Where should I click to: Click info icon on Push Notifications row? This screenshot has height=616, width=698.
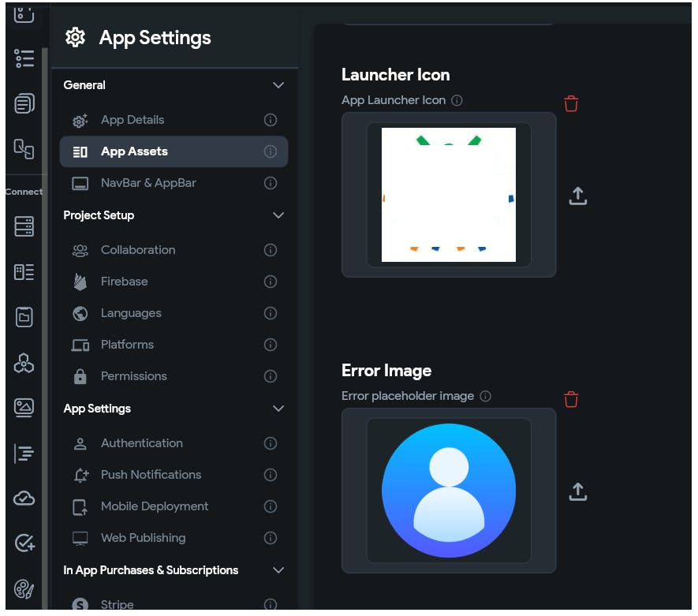click(x=271, y=475)
